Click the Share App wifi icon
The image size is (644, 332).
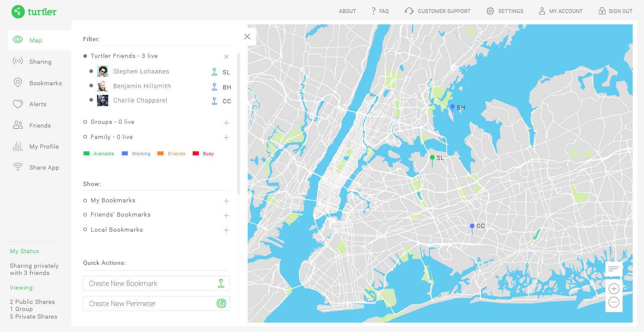tap(18, 167)
